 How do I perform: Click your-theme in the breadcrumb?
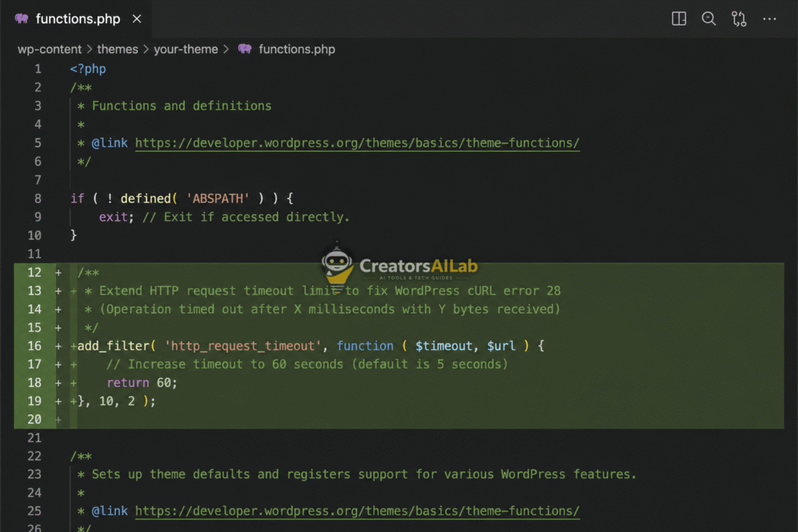pos(185,49)
